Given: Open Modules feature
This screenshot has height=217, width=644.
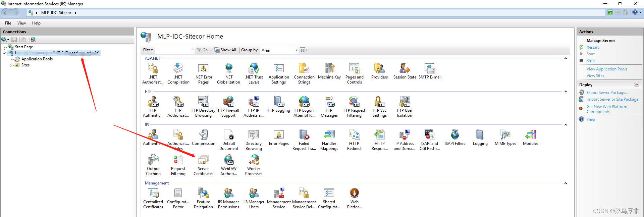Looking at the screenshot, I should tap(531, 138).
